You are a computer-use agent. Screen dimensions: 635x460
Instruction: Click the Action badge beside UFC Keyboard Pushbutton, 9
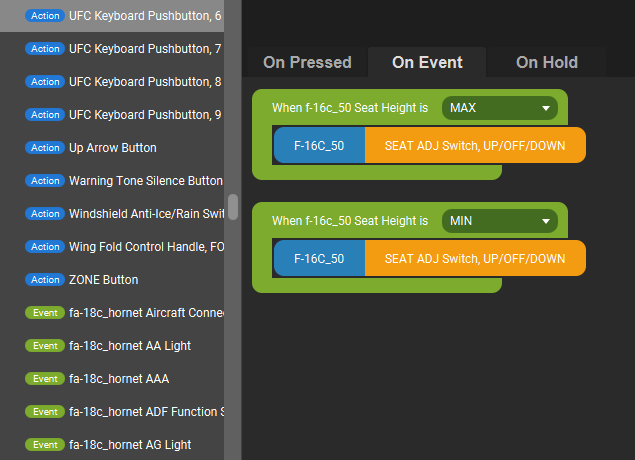[45, 115]
